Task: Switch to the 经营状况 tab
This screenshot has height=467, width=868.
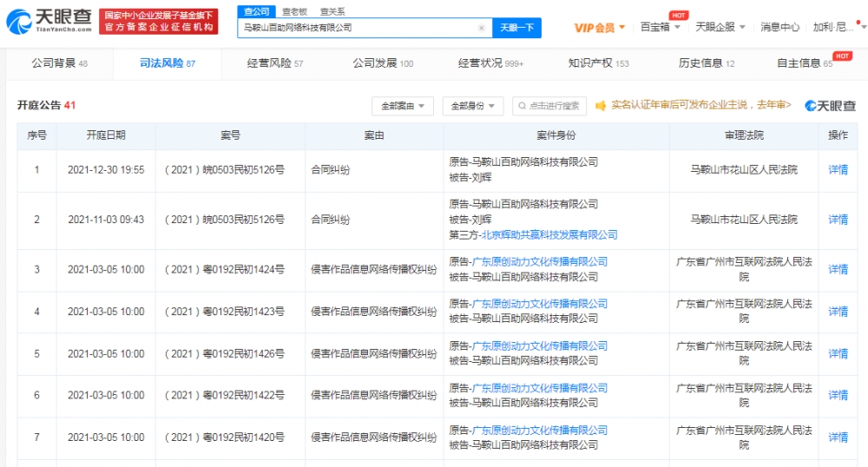Action: click(x=491, y=63)
